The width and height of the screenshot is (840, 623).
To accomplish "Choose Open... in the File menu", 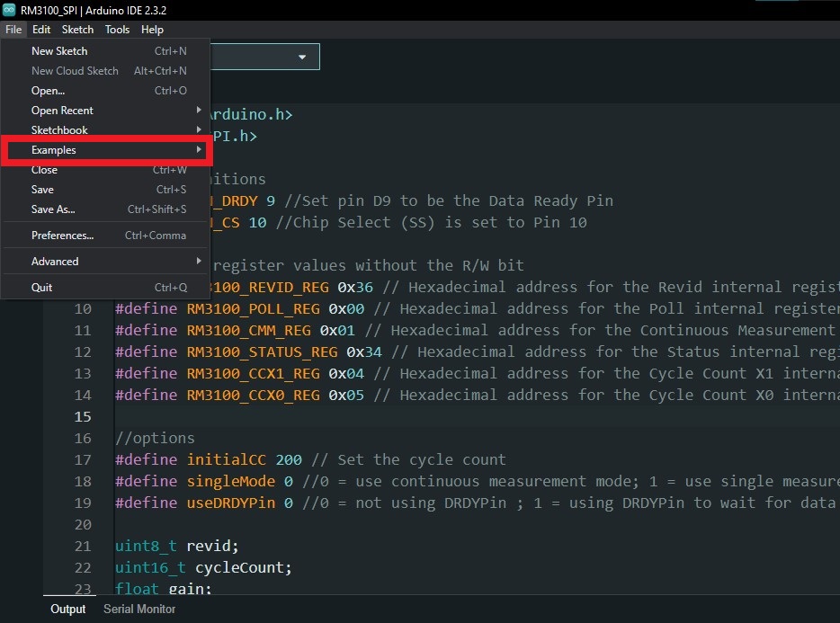I will pos(105,91).
